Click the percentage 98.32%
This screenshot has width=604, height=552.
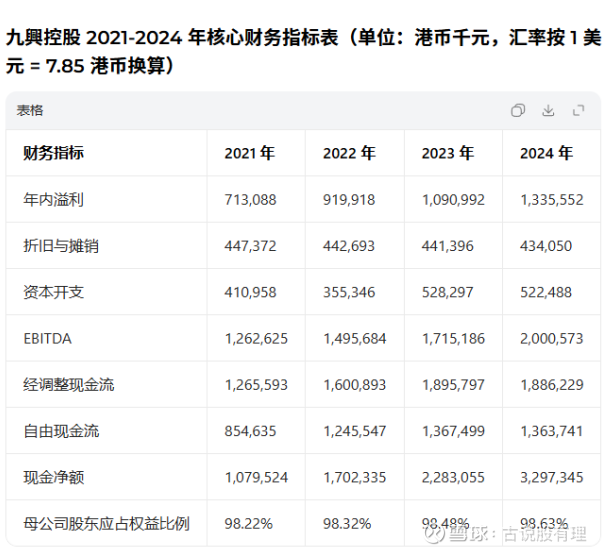tap(347, 523)
